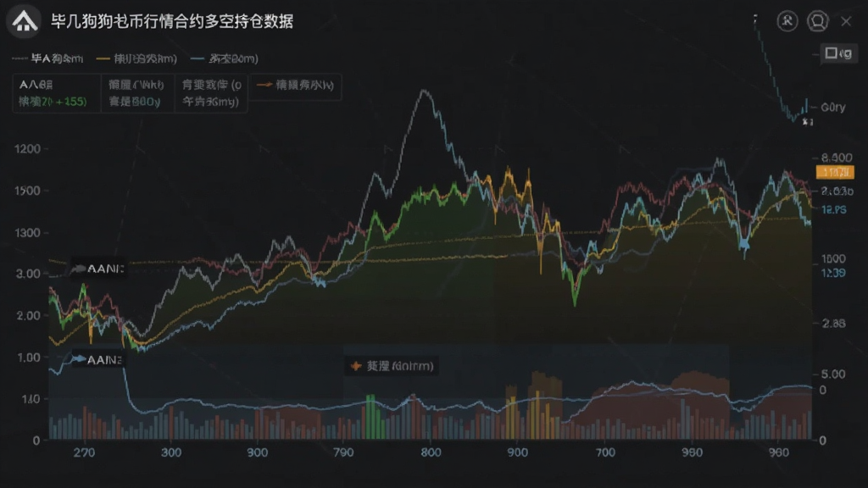
Task: Click the 5.00 right axis label
Action: 833,374
